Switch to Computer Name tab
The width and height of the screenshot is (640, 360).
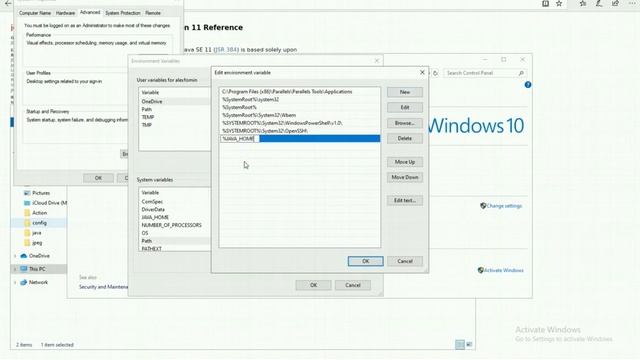click(35, 13)
